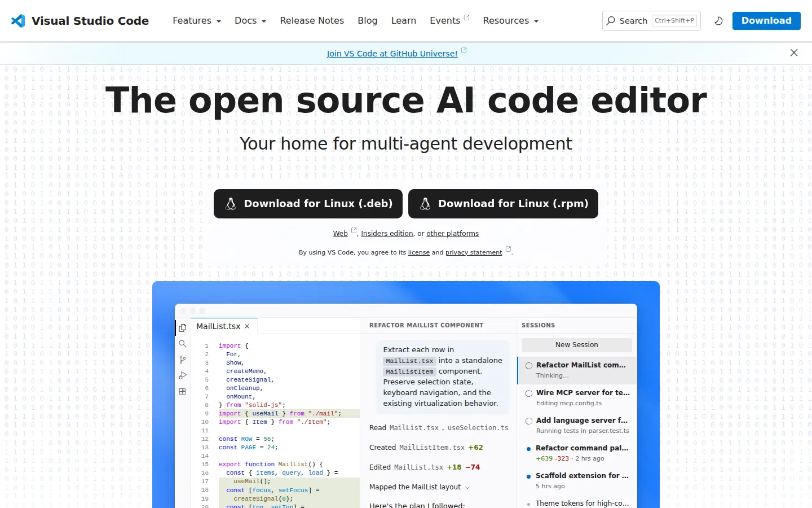Click Download for Linux (.deb) button
The height and width of the screenshot is (508, 812).
[x=308, y=204]
